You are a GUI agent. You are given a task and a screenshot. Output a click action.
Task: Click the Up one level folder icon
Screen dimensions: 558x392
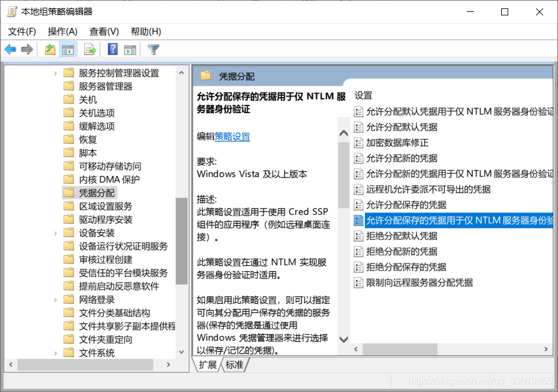50,50
